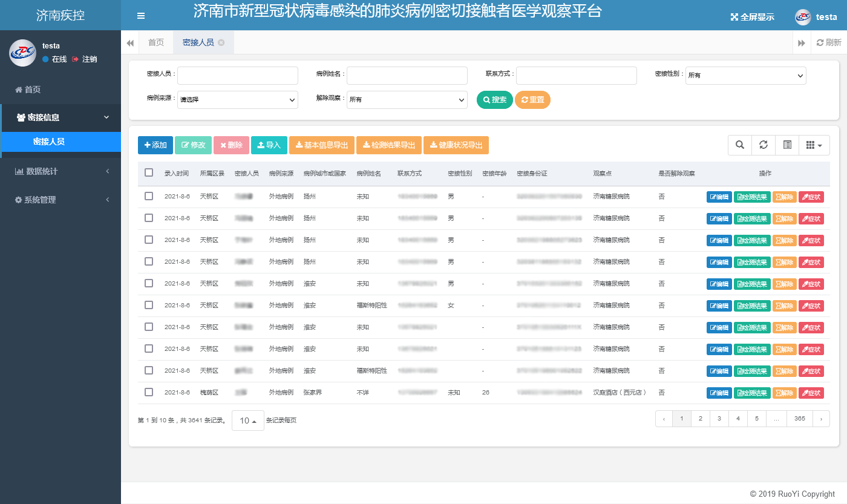Check the select-all checkbox in table header
Image resolution: width=847 pixels, height=504 pixels.
[x=149, y=173]
